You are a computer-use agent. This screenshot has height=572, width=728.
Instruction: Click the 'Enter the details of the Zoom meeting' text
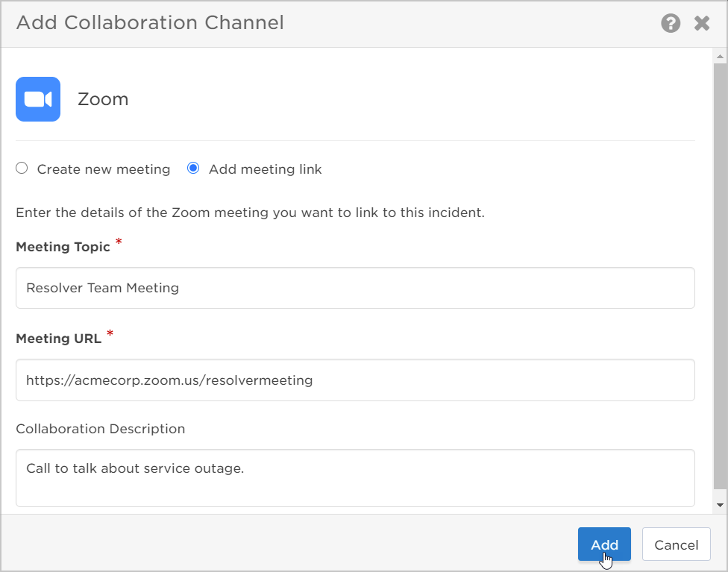coord(251,213)
